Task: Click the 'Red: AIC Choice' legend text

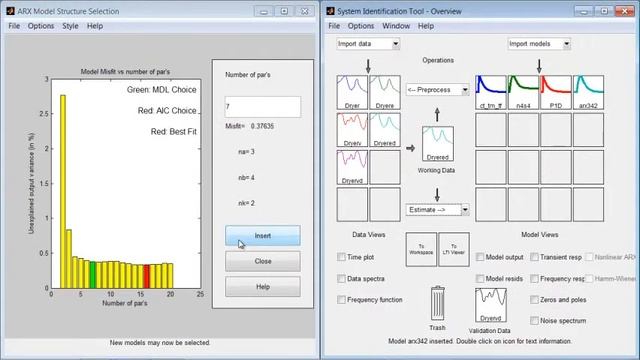Action: pos(167,111)
